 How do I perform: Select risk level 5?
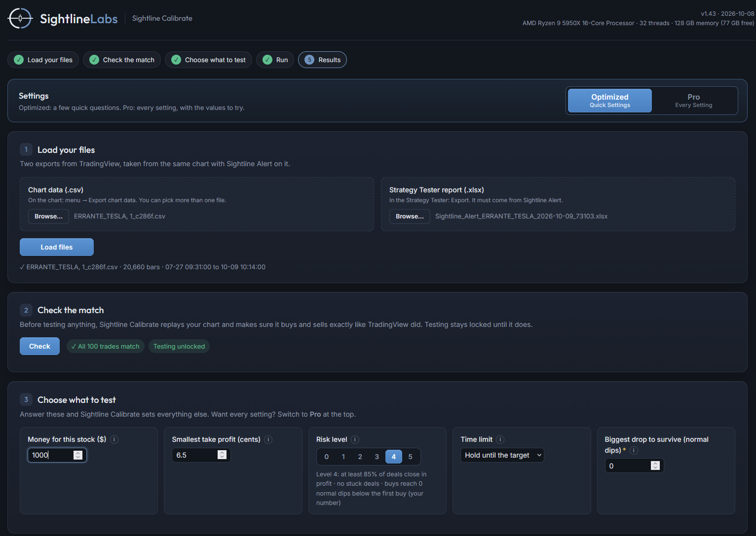pyautogui.click(x=411, y=457)
